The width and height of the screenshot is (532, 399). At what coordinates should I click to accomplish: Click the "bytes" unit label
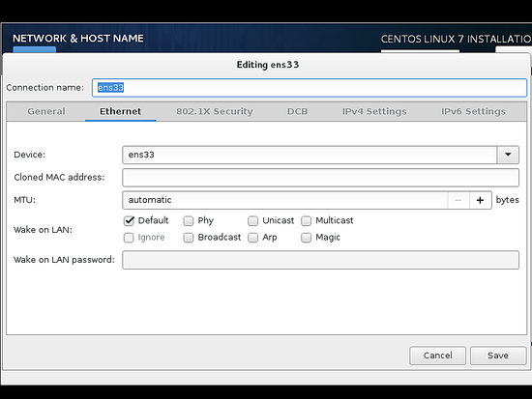[x=507, y=200]
